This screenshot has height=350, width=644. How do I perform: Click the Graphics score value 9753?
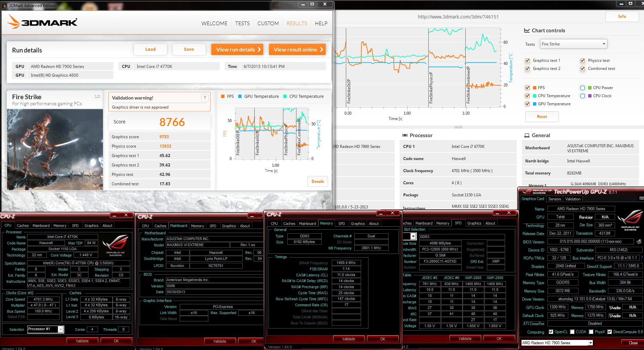(x=164, y=137)
